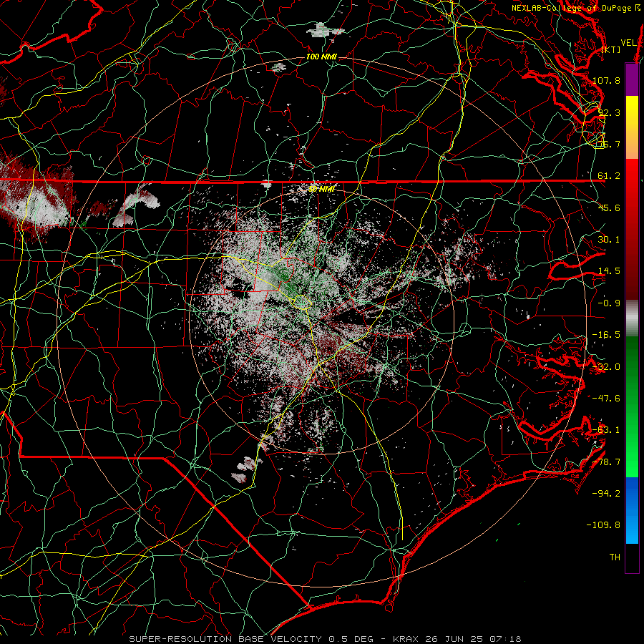This screenshot has width=644, height=644.
Task: Click the -32.0 scale value
Action: 606,367
